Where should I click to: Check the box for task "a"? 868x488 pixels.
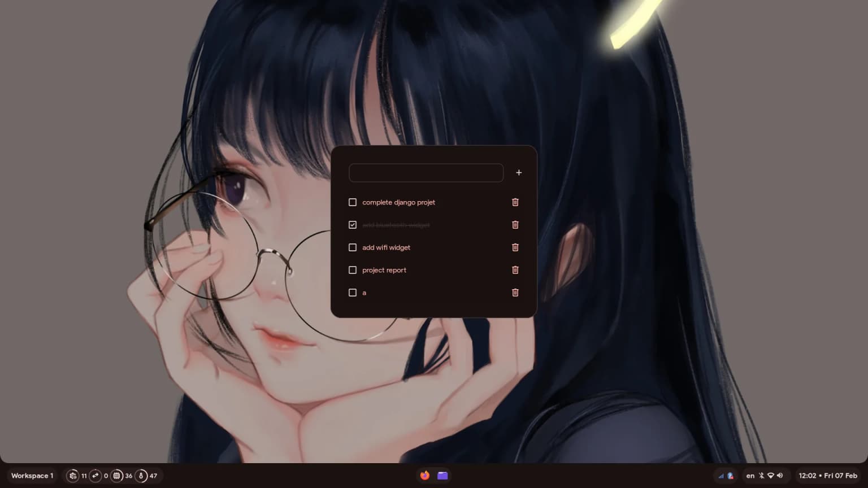pyautogui.click(x=353, y=293)
